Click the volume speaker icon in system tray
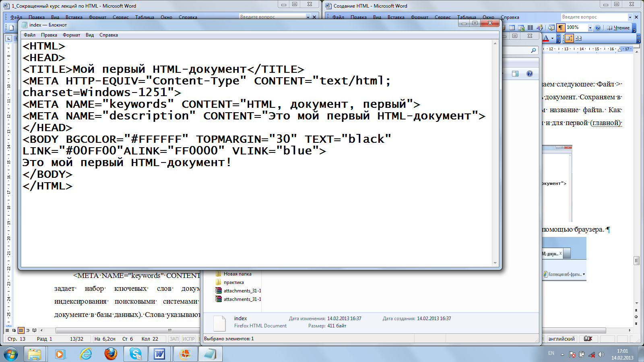This screenshot has width=644, height=362. tap(601, 354)
